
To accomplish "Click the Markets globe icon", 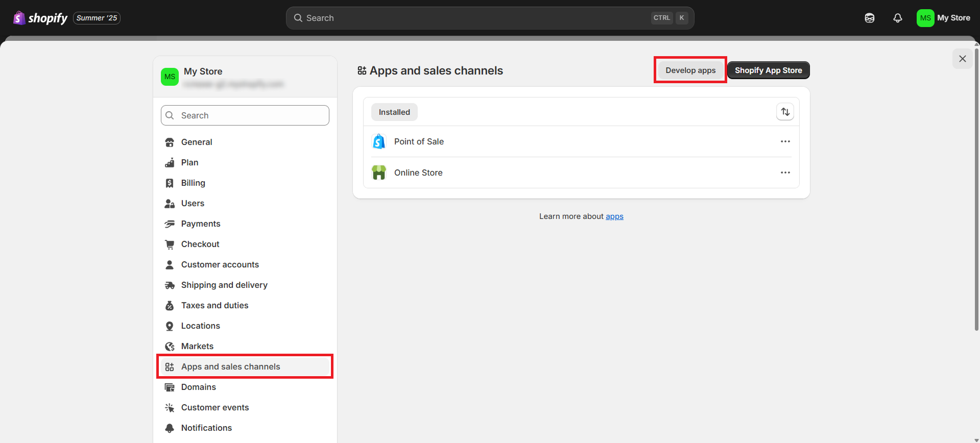I will click(170, 347).
